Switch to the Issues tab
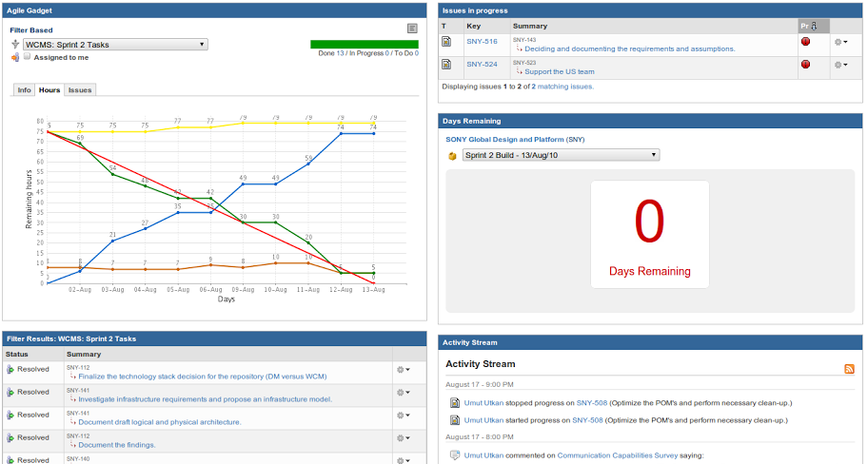Image resolution: width=868 pixels, height=464 pixels. (x=80, y=89)
